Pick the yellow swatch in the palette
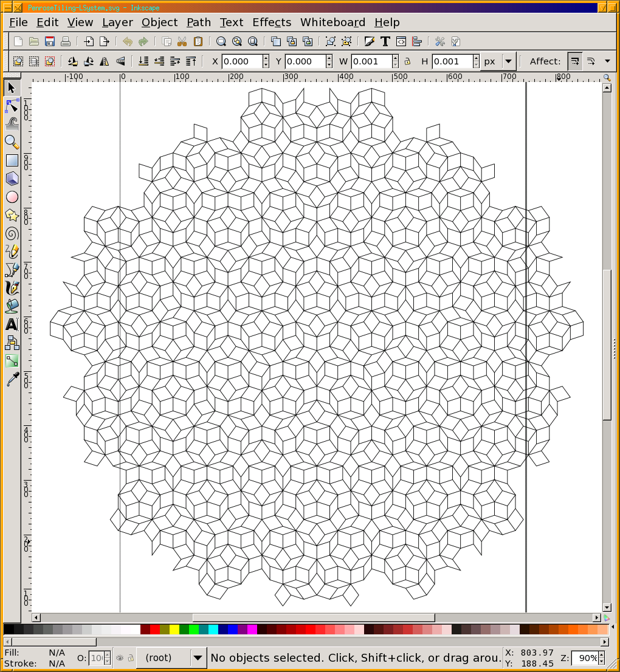Screen dimensions: 620x672 pos(174,629)
